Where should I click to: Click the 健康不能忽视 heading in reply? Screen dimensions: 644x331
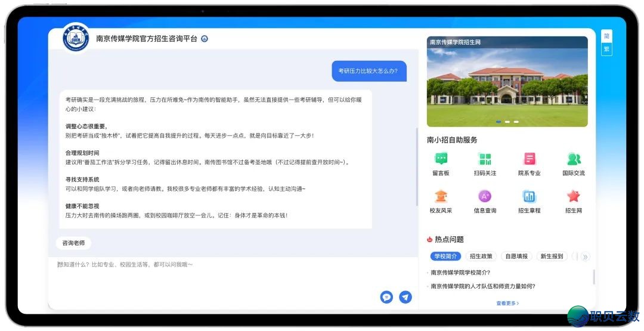pos(82,206)
